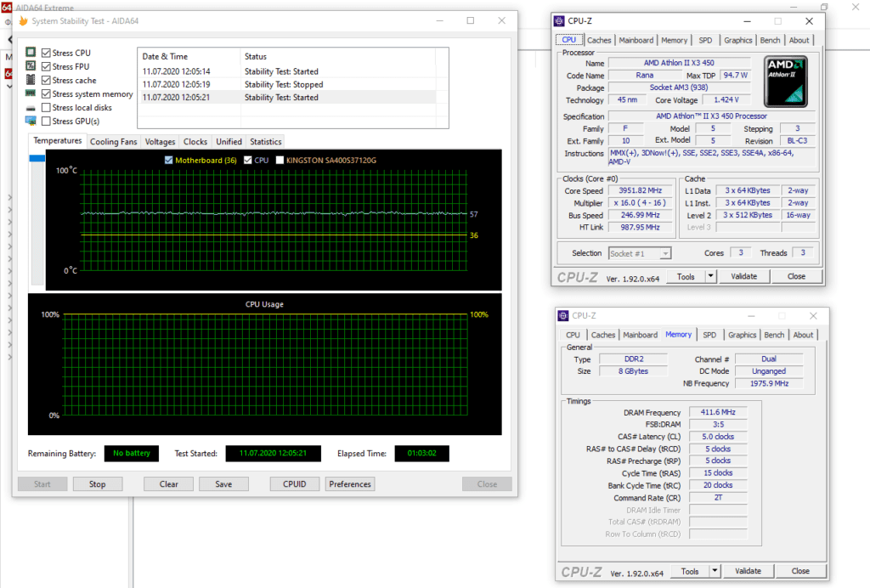Screen dimensions: 870x588
Task: Click the memory Type value DDR2
Action: point(634,359)
